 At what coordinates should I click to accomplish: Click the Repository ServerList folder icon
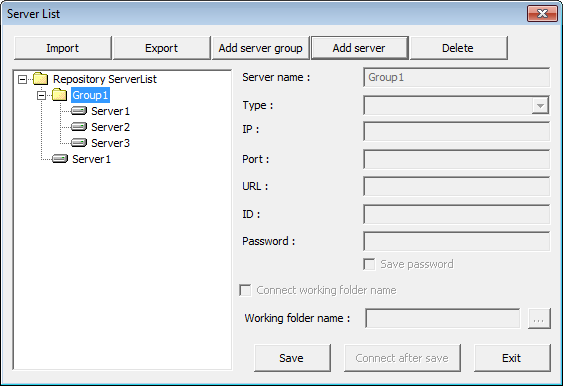(41, 79)
